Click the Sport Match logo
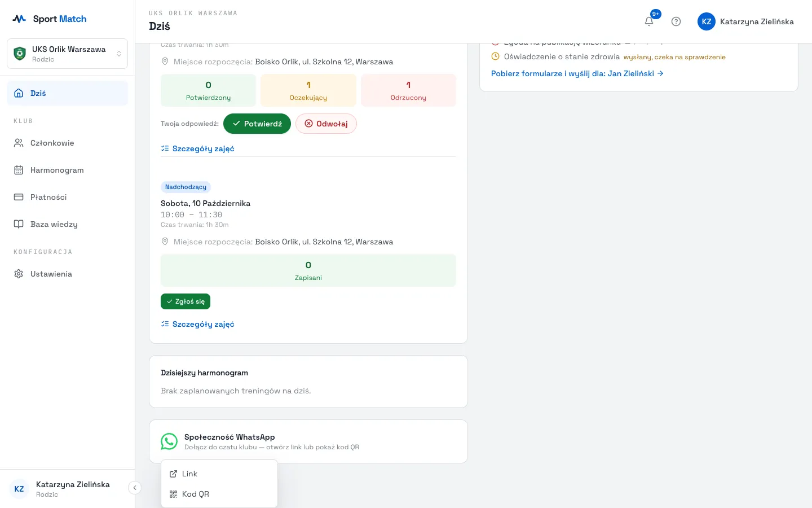Image resolution: width=812 pixels, height=508 pixels. click(x=50, y=19)
